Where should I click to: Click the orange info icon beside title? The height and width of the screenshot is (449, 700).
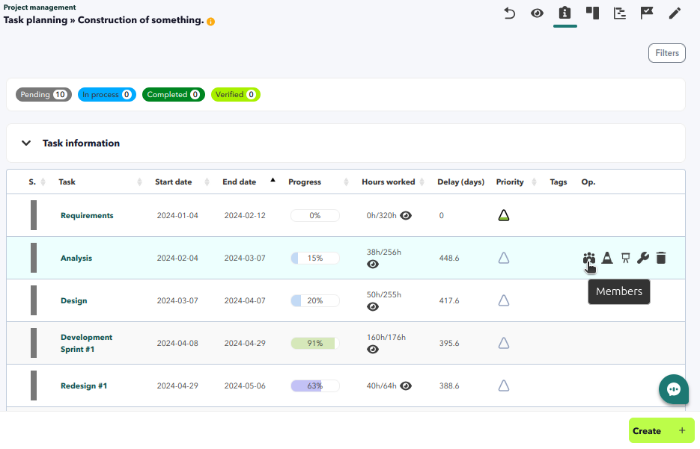point(211,21)
